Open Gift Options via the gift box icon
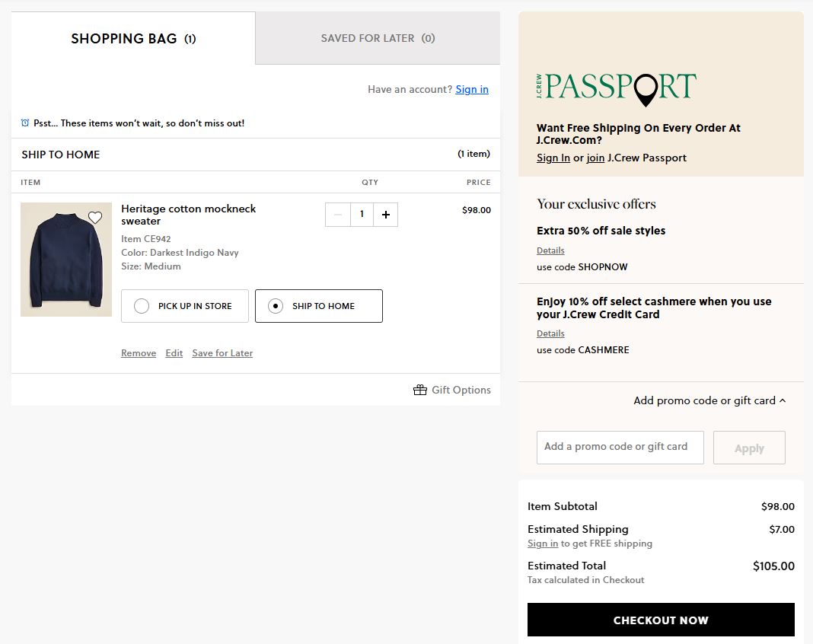Viewport: 813px width, 644px height. pyautogui.click(x=420, y=389)
